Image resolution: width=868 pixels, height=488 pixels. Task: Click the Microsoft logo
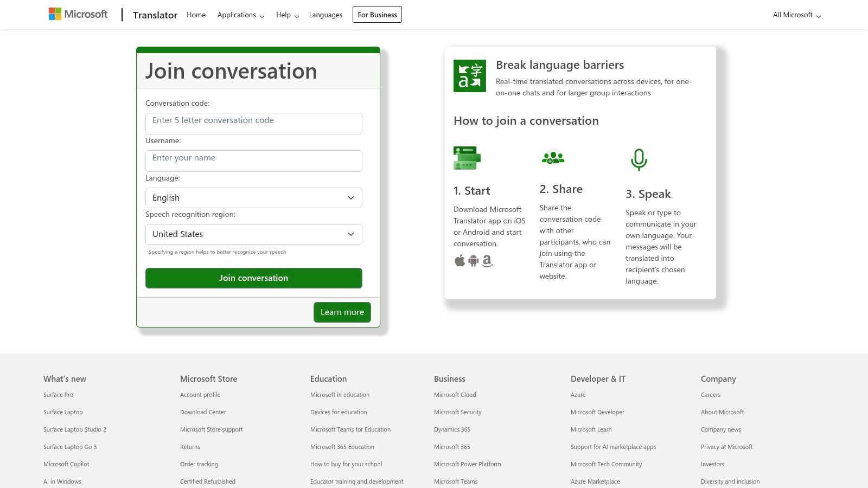[x=78, y=14]
